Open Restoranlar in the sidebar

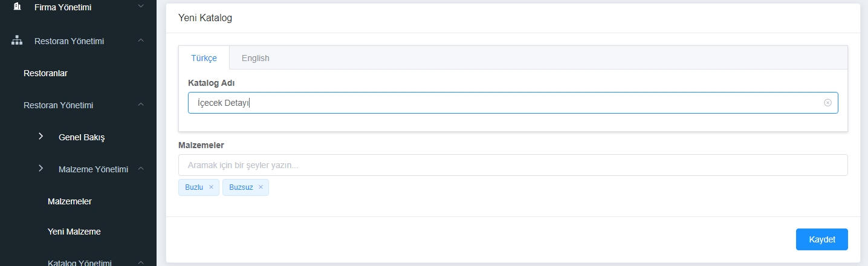click(x=45, y=73)
